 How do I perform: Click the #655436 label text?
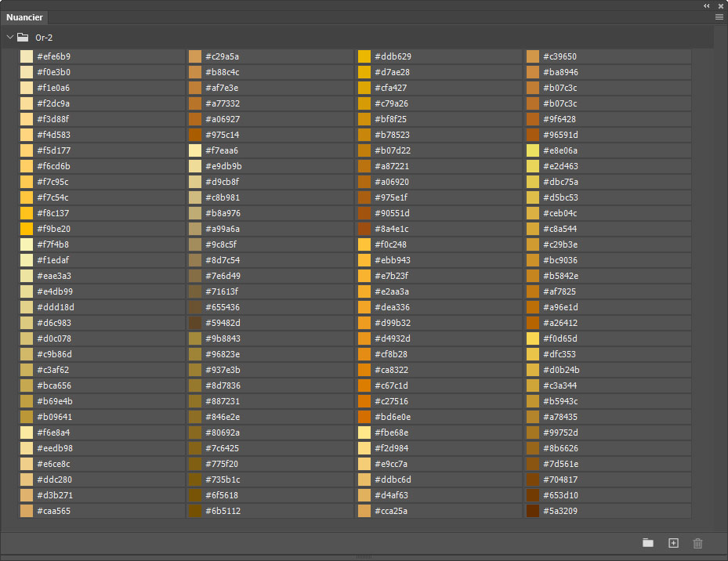pos(223,307)
